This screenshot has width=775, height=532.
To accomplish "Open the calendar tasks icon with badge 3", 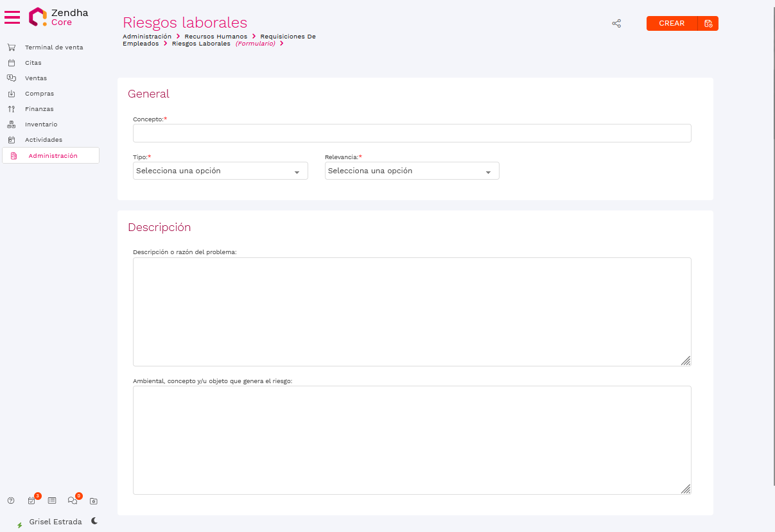I will tap(31, 501).
